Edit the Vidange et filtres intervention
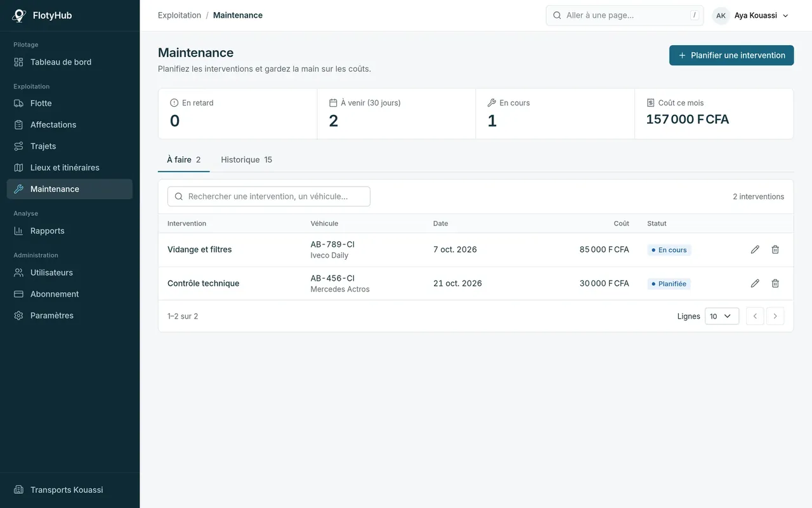The width and height of the screenshot is (812, 508). [x=755, y=250]
